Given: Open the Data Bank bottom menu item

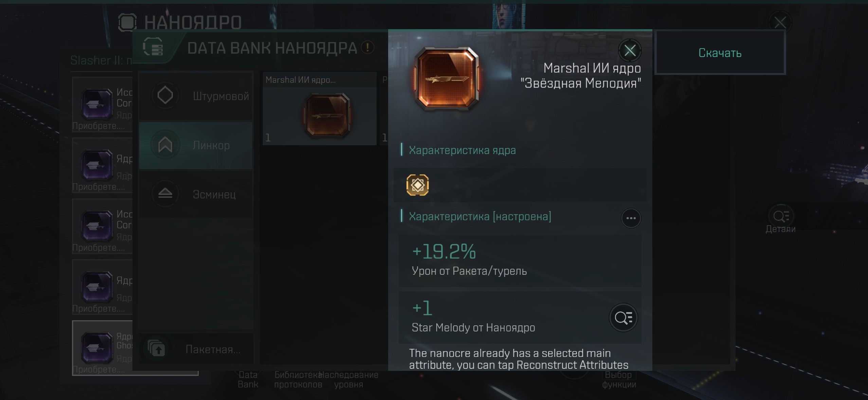Looking at the screenshot, I should 248,380.
